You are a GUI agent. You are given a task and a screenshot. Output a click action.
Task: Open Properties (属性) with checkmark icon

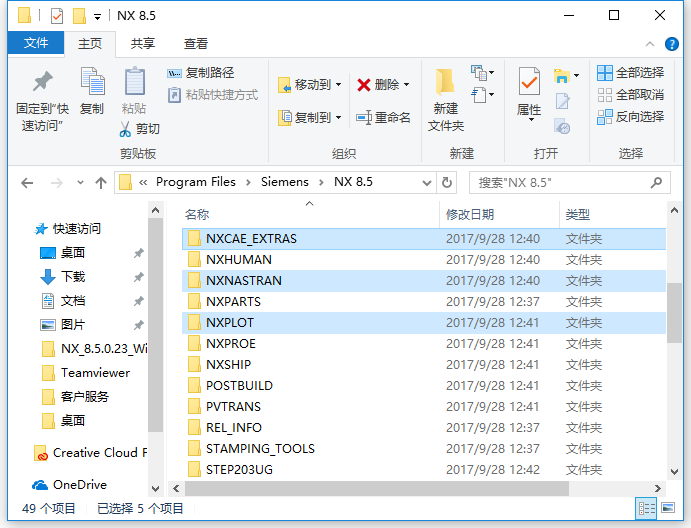coord(529,82)
